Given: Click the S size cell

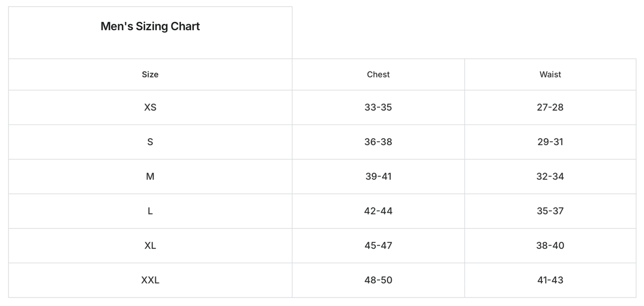Looking at the screenshot, I should pyautogui.click(x=150, y=142).
